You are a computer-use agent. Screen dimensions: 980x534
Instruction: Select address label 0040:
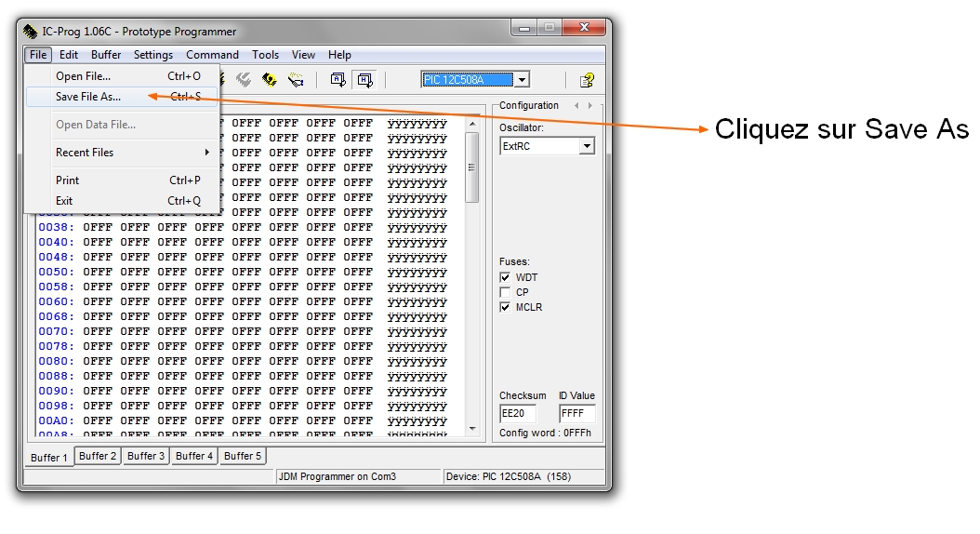pos(56,242)
